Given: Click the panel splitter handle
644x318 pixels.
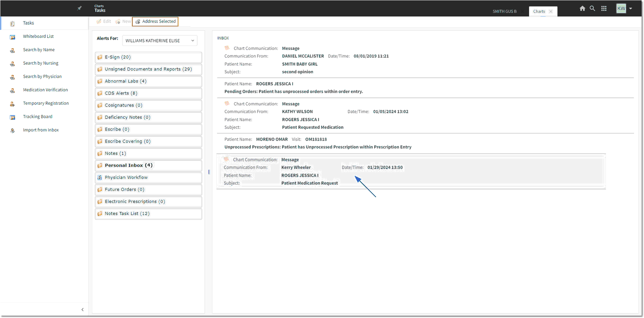Looking at the screenshot, I should point(209,172).
